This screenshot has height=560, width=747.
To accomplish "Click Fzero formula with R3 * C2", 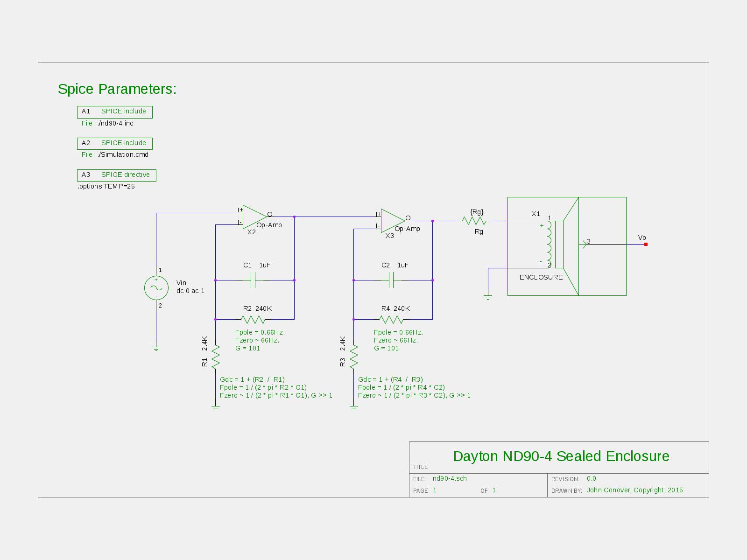I will [x=414, y=395].
